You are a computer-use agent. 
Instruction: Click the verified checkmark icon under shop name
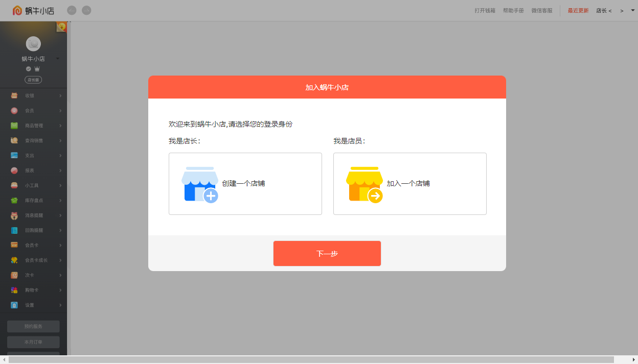(x=29, y=68)
